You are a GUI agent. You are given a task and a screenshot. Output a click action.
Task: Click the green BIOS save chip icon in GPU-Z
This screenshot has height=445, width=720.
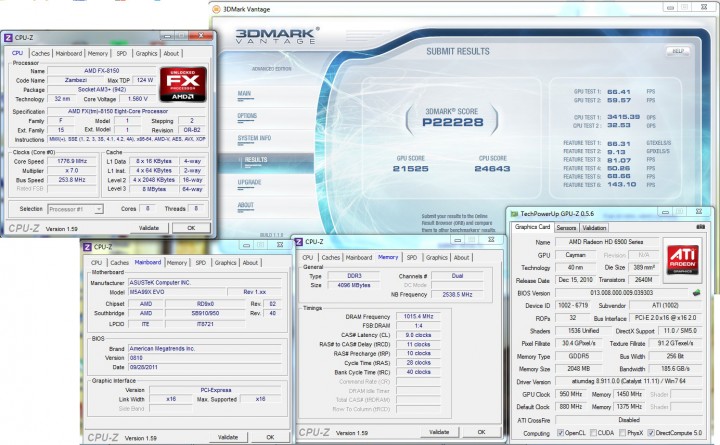[697, 293]
